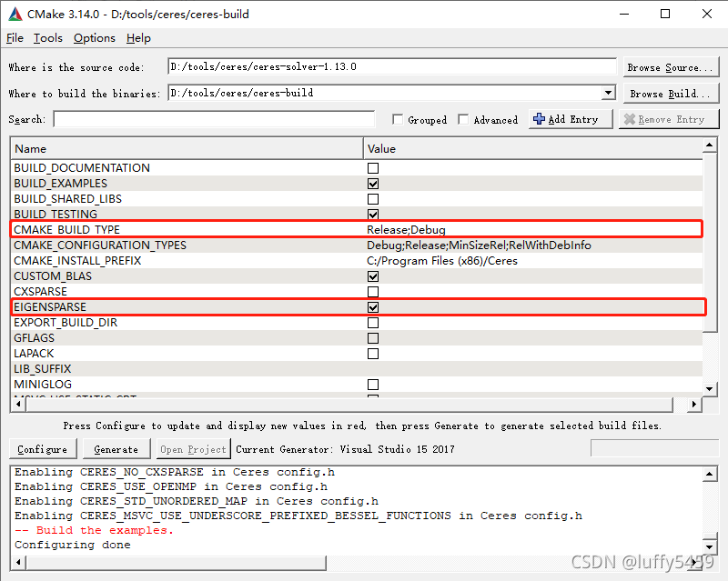The image size is (728, 581).
Task: Click the Current Generator Visual Studio label
Action: (x=346, y=449)
